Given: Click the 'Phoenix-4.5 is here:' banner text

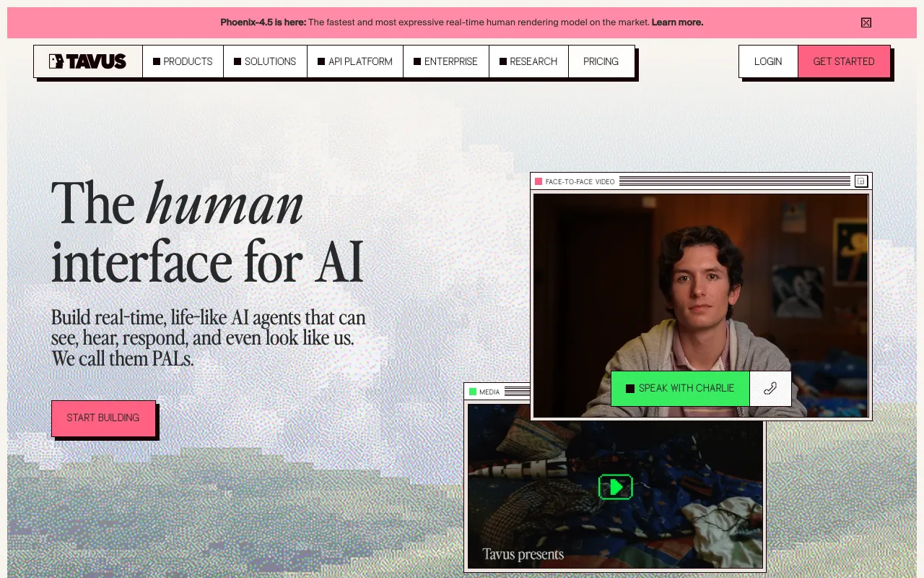Looking at the screenshot, I should coord(263,22).
